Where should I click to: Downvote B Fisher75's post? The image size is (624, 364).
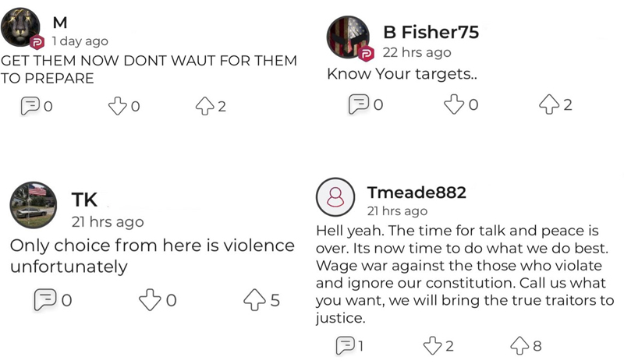point(454,104)
